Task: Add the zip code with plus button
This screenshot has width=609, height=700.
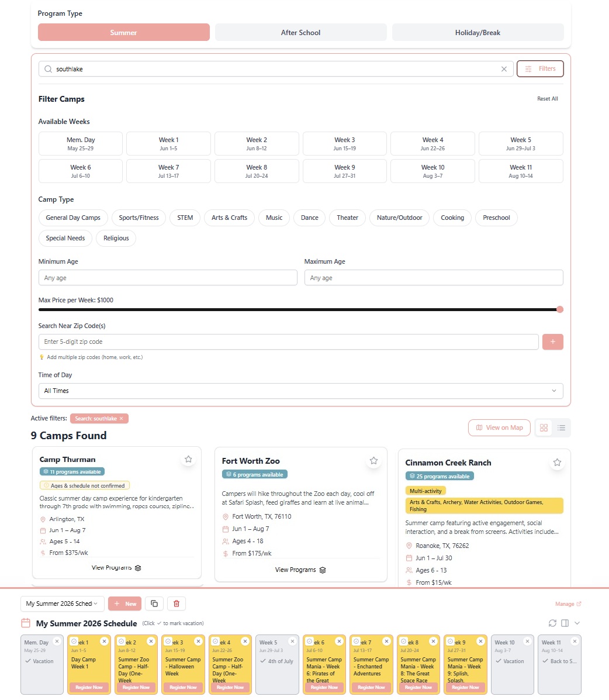Action: click(x=553, y=342)
